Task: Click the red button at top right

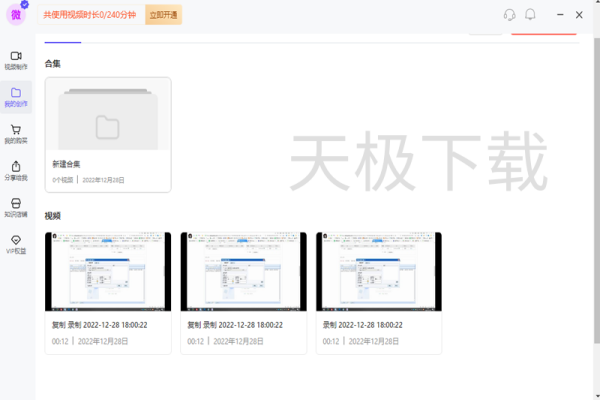Action: click(x=543, y=31)
